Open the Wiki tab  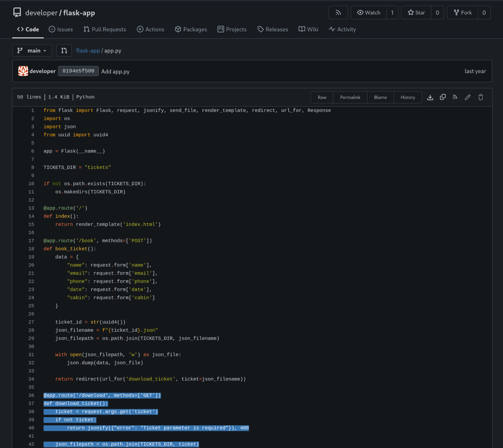click(x=308, y=29)
